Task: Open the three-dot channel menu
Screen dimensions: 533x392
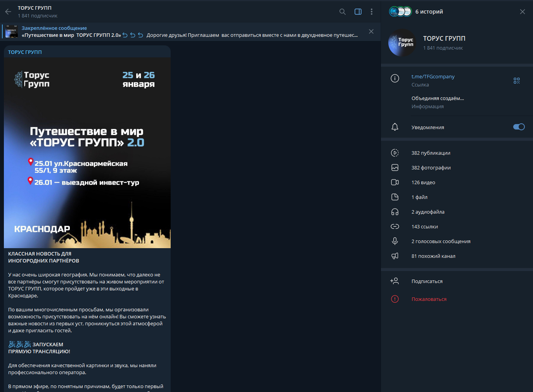Action: pyautogui.click(x=372, y=12)
